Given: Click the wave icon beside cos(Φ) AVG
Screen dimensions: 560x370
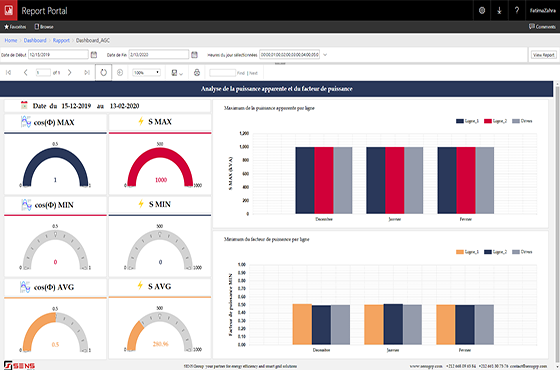Looking at the screenshot, I should [x=25, y=286].
